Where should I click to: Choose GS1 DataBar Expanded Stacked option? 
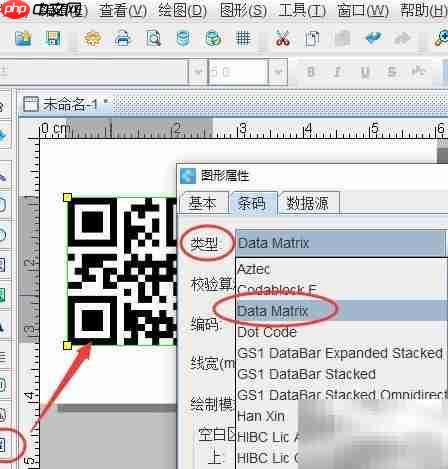tap(342, 353)
